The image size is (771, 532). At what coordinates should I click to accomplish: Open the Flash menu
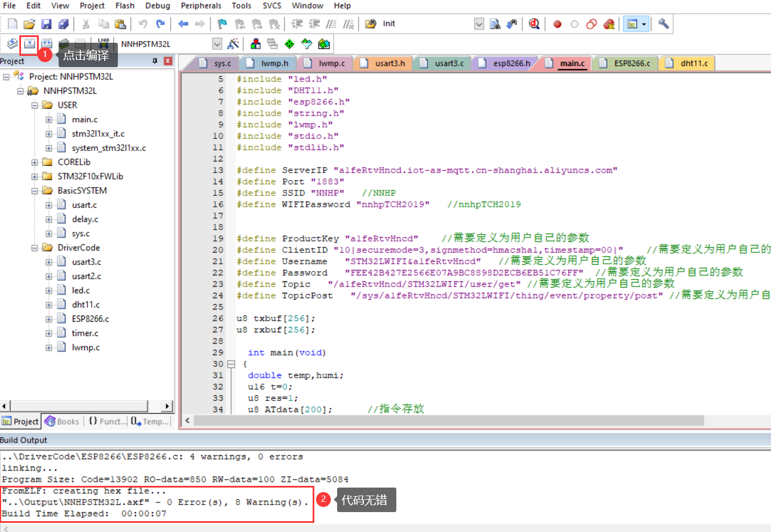pos(125,6)
